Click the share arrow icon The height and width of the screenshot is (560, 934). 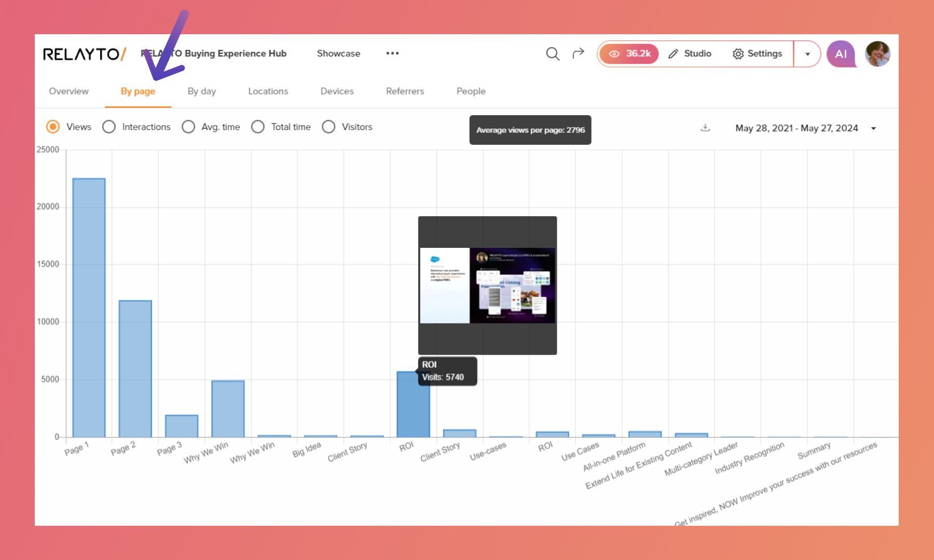tap(579, 53)
